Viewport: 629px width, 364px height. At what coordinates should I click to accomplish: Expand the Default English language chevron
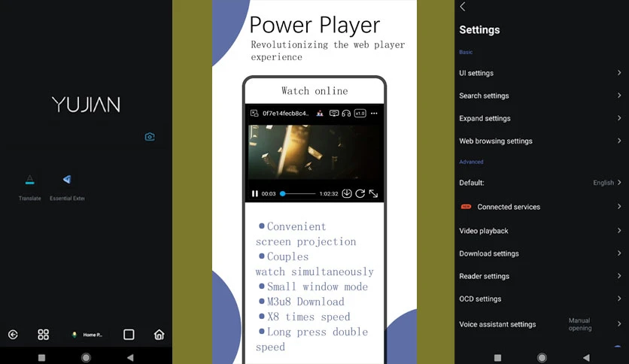tap(619, 183)
